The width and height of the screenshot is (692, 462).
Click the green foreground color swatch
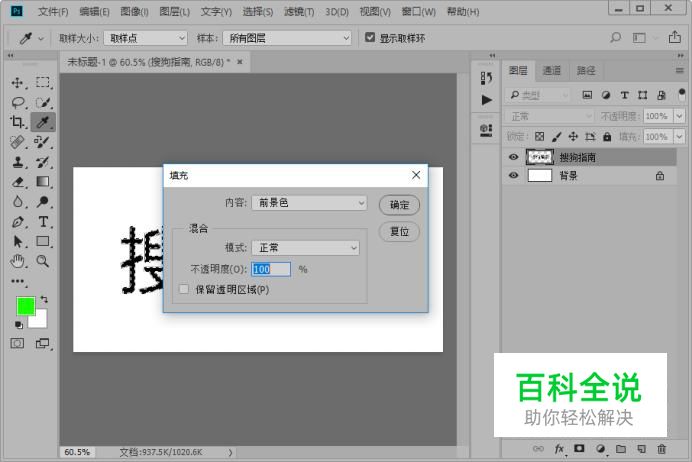click(x=24, y=305)
